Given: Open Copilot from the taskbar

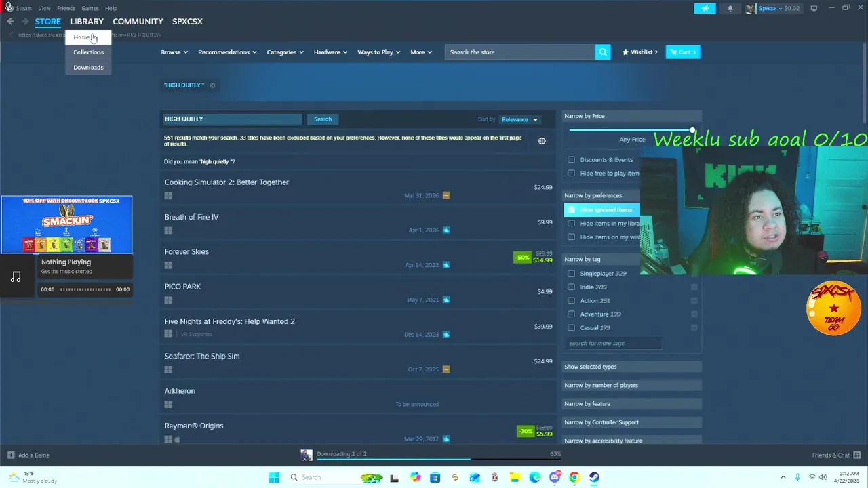Looking at the screenshot, I should click(x=415, y=477).
